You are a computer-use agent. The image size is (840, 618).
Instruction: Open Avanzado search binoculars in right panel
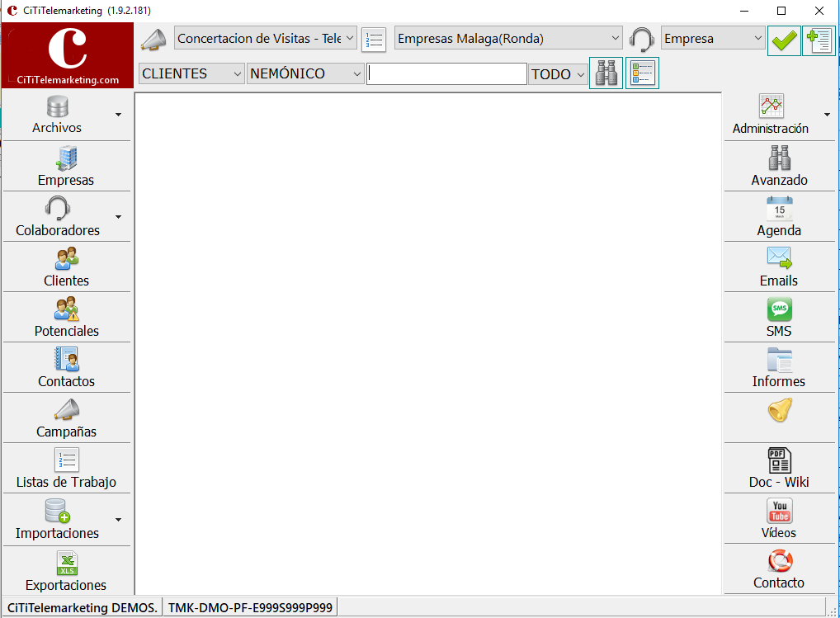click(780, 158)
